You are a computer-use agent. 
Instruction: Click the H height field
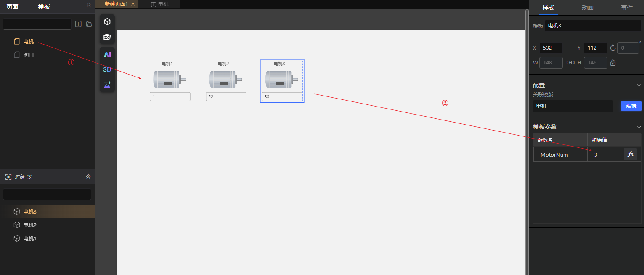(596, 62)
